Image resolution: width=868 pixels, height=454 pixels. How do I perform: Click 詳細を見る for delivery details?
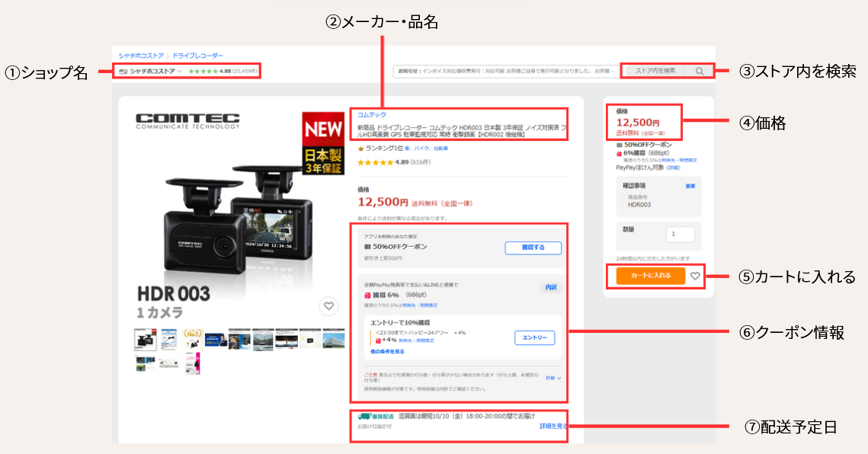tap(553, 427)
